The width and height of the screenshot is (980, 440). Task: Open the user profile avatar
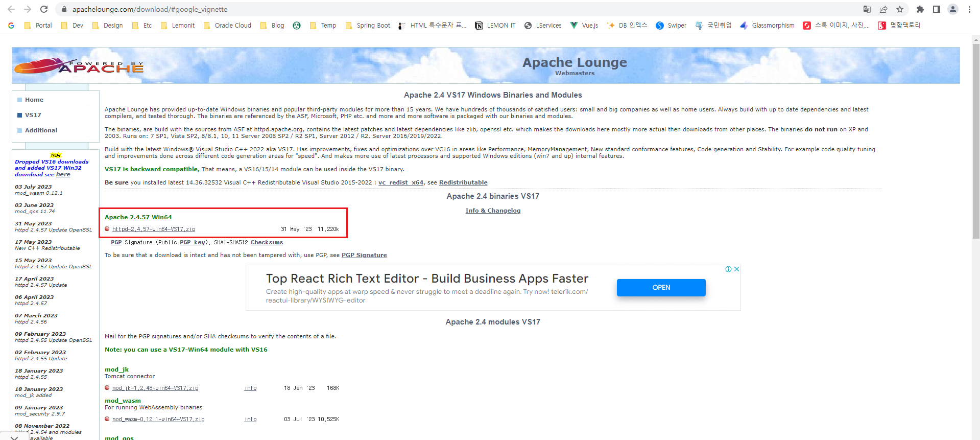tap(953, 9)
